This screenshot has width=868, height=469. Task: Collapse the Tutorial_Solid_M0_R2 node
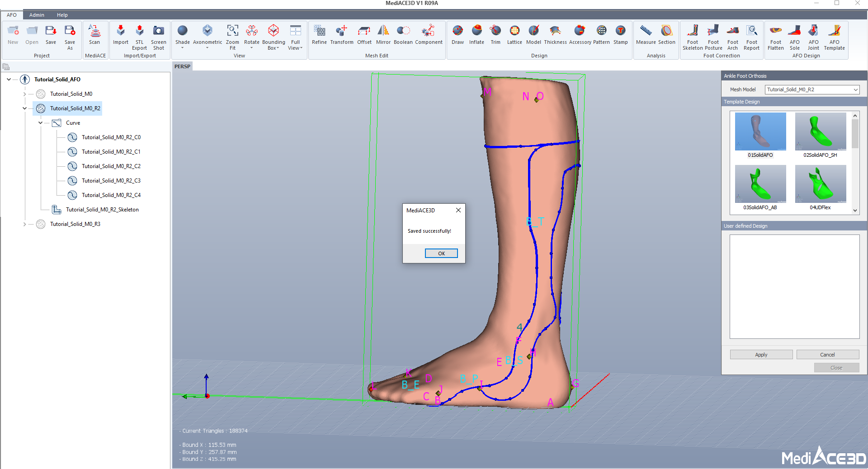click(x=24, y=108)
